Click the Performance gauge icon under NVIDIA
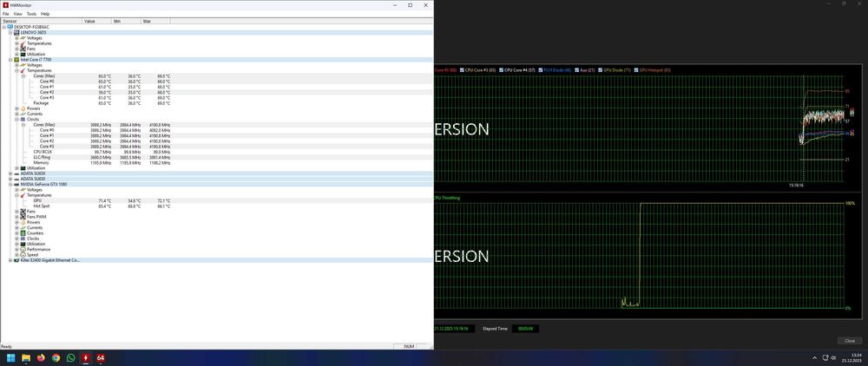868x366 pixels. [23, 249]
